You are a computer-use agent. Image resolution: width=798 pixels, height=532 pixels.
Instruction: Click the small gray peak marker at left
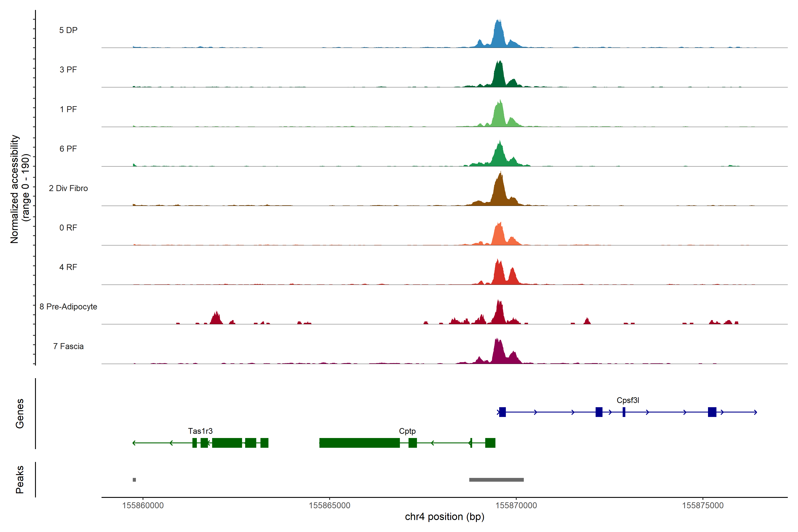click(134, 480)
